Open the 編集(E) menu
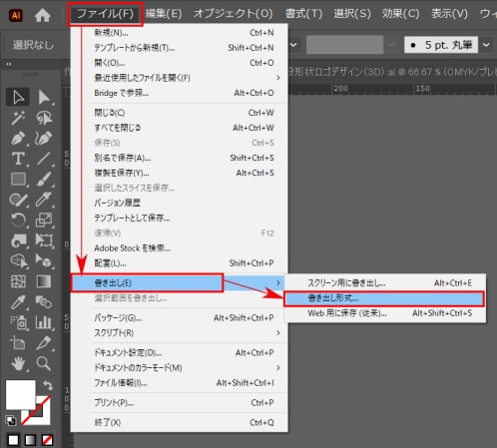Viewport: 497px width, 448px height. [x=164, y=14]
